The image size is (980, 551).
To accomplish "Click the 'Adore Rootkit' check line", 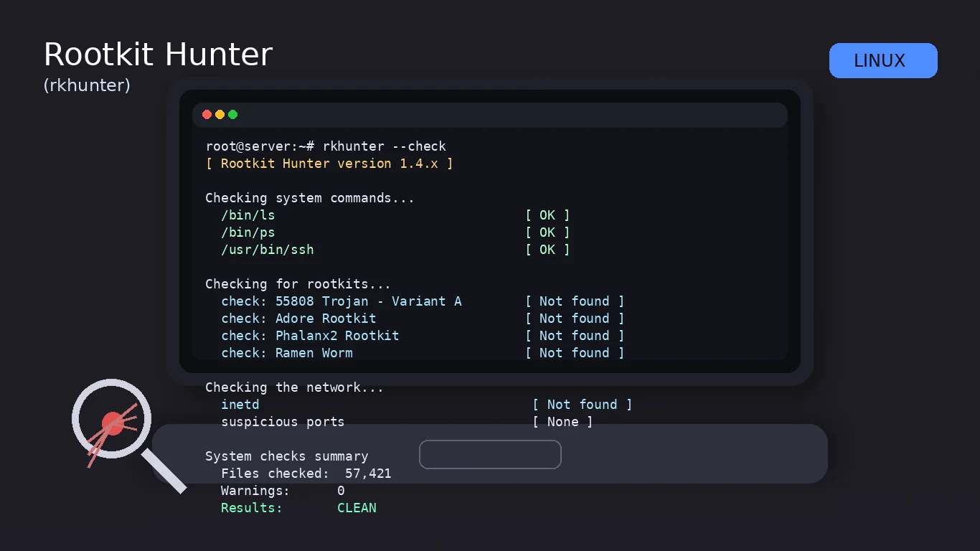I will point(298,319).
